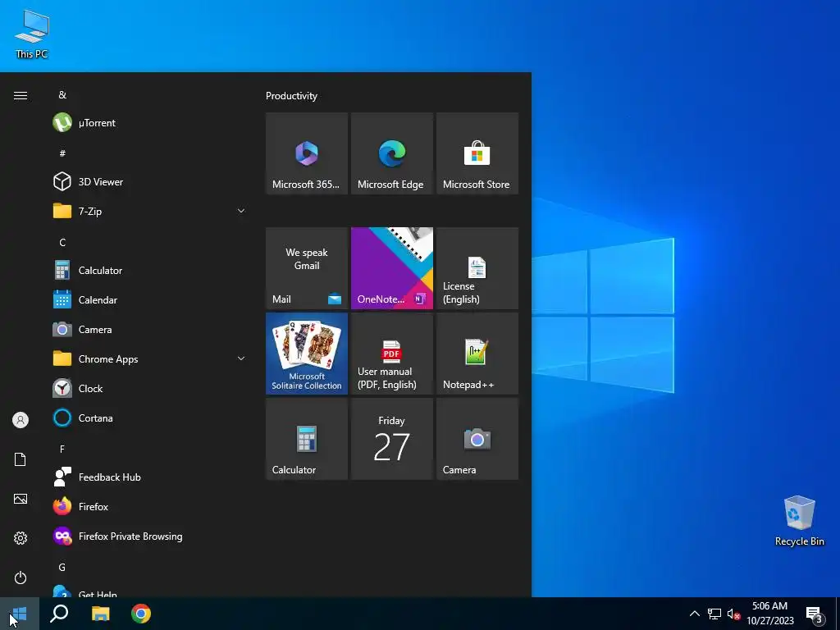Launch Firefox from the app list
The width and height of the screenshot is (840, 630).
150,506
